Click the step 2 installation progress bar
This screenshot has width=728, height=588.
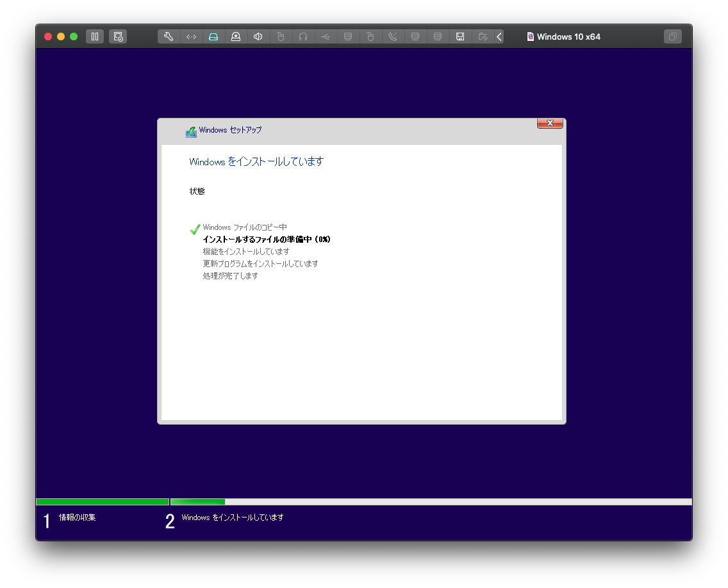[431, 502]
